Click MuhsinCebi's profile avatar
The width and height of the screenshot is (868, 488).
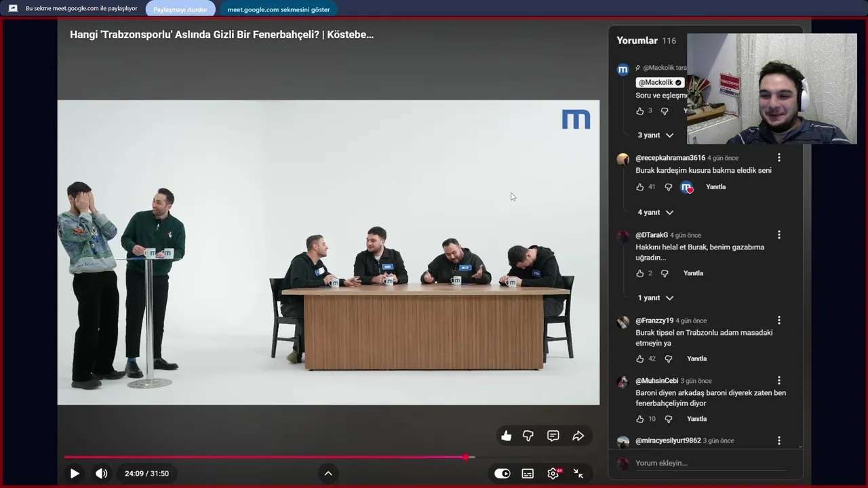[x=623, y=382]
